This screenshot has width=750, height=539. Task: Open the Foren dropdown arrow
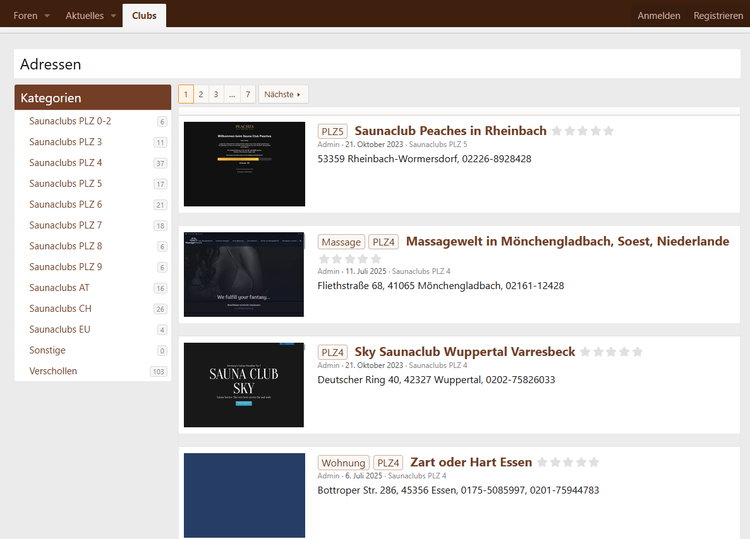47,16
